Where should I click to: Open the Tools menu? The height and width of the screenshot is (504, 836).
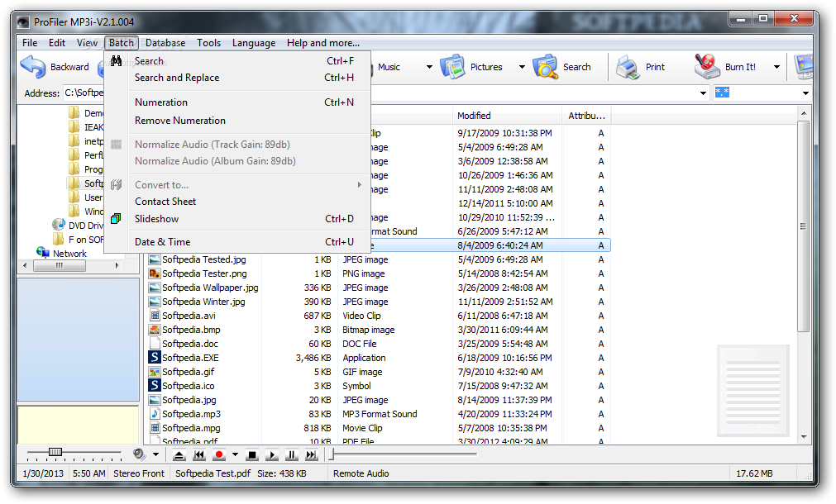pyautogui.click(x=208, y=43)
